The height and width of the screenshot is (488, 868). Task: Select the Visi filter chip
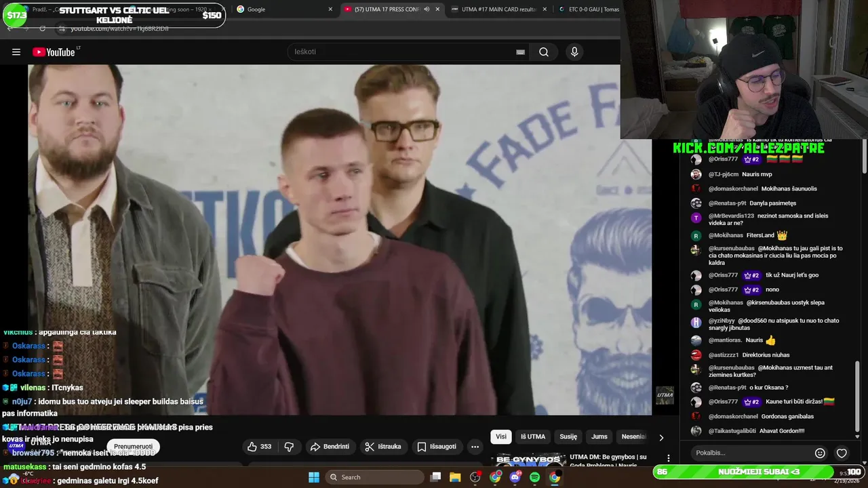[501, 436]
